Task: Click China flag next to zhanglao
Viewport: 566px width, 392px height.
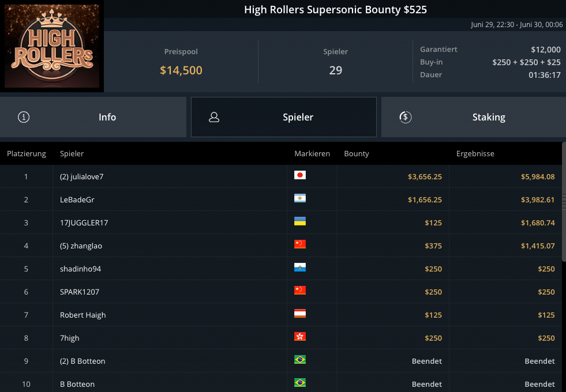Action: [x=299, y=244]
